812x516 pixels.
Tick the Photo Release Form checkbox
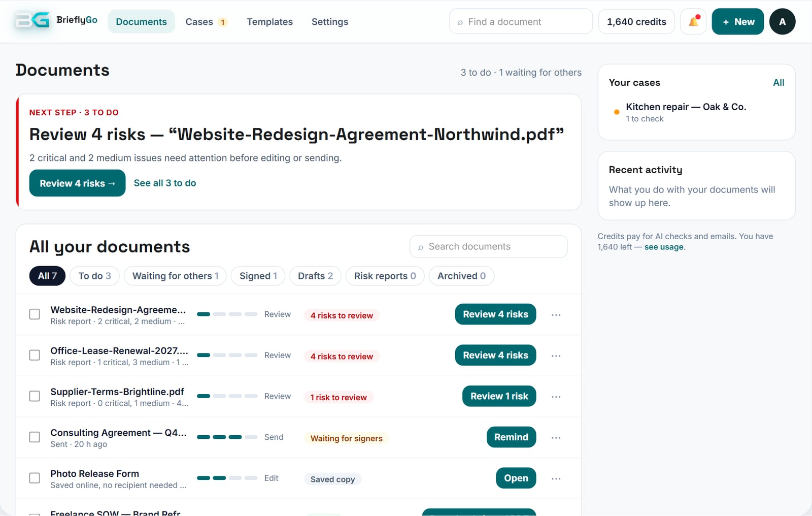(35, 478)
